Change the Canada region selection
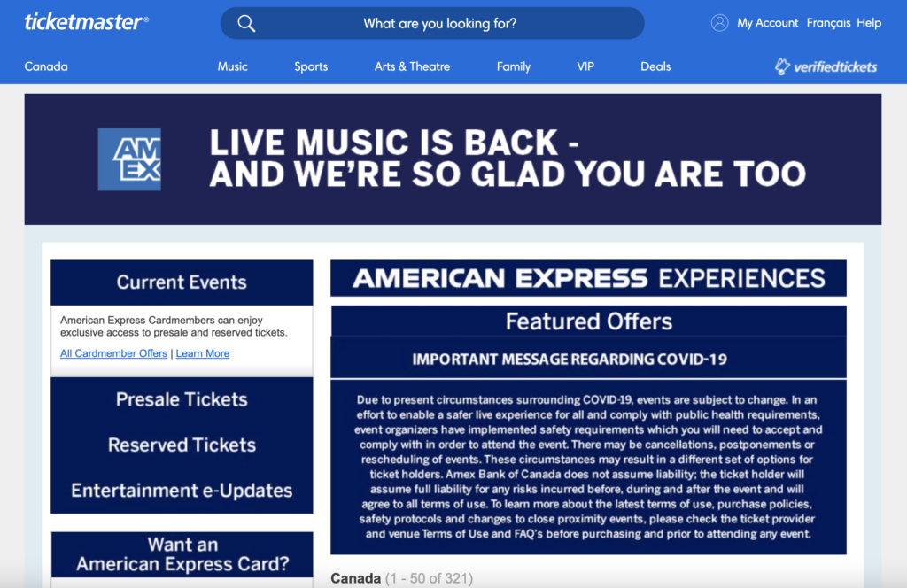Viewport: 907px width, 588px height. 46,66
